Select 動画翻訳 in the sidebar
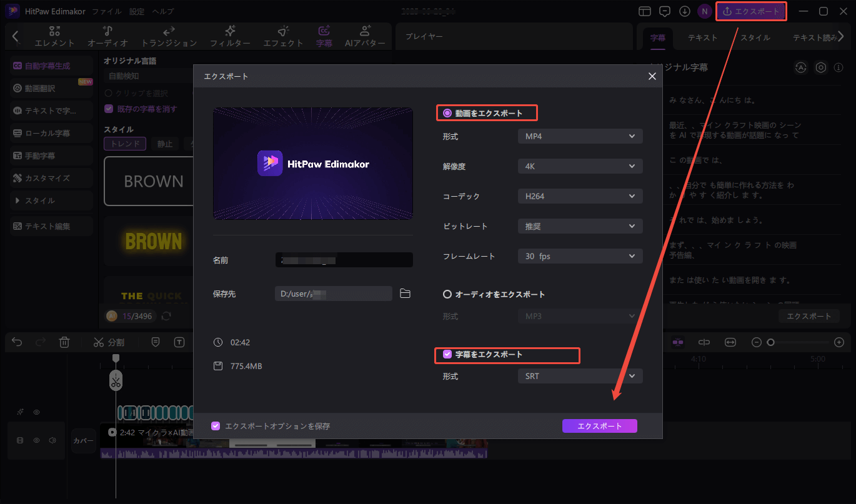This screenshot has width=856, height=504. point(51,88)
